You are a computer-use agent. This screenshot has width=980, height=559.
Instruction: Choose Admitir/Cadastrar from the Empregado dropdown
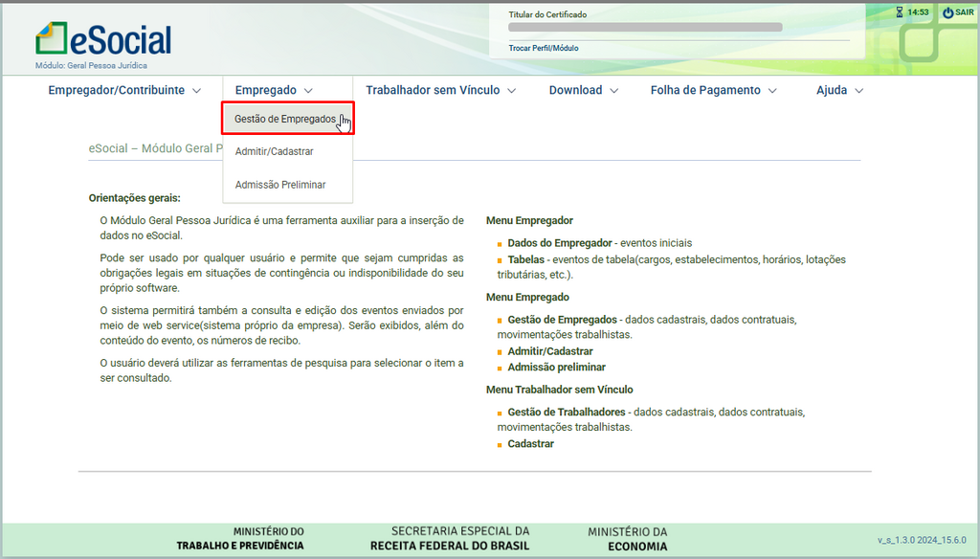click(274, 151)
